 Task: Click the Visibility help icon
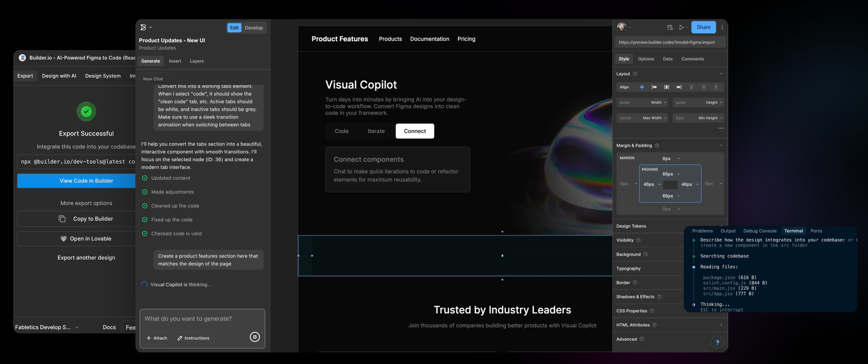pos(638,240)
